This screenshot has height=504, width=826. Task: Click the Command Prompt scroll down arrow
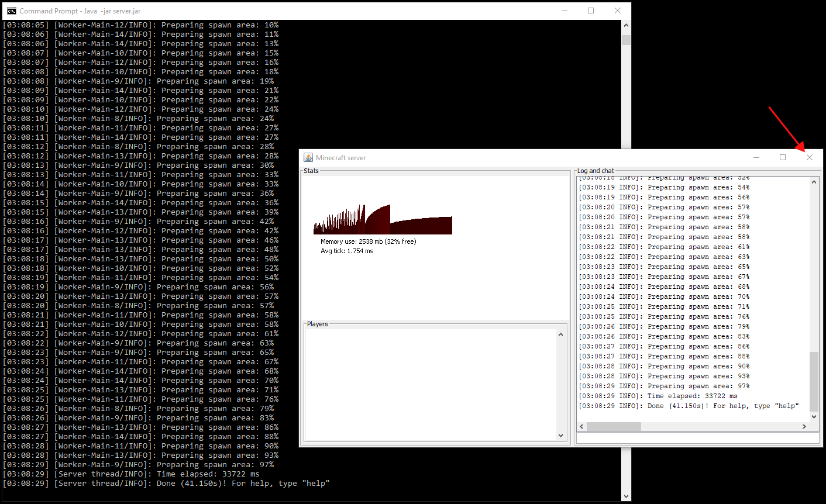(626, 496)
